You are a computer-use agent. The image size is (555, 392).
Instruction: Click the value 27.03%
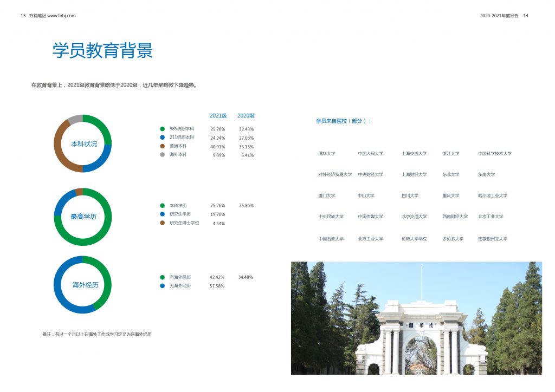coord(247,138)
